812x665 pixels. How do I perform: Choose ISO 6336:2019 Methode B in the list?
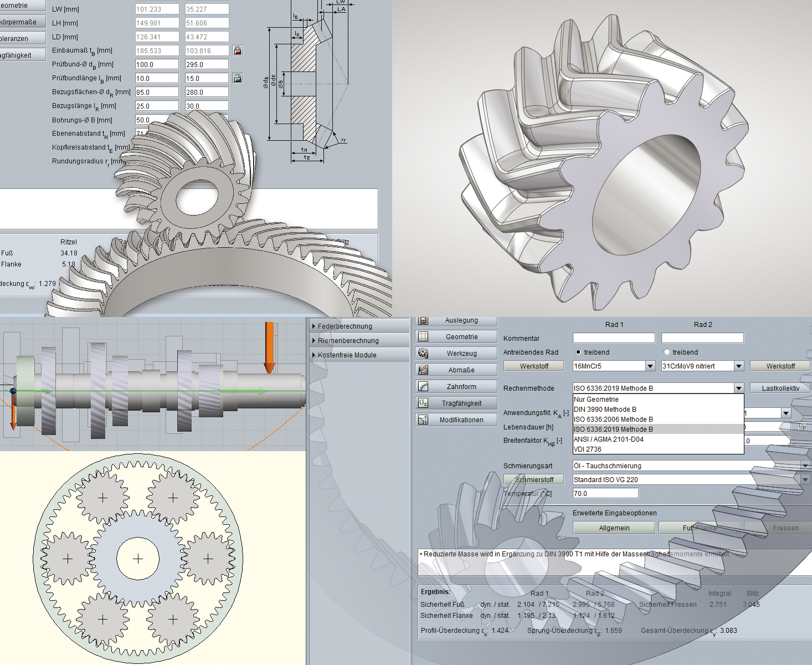tap(658, 429)
